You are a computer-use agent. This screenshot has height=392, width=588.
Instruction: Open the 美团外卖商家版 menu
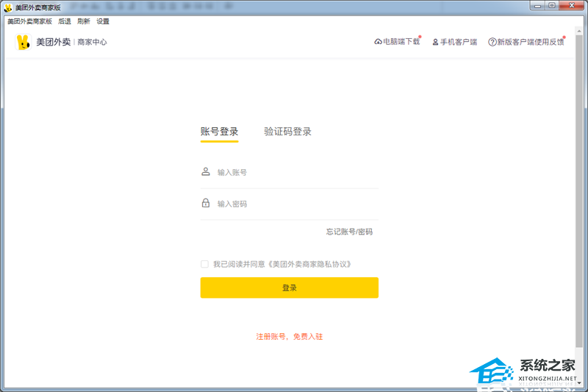[x=29, y=21]
